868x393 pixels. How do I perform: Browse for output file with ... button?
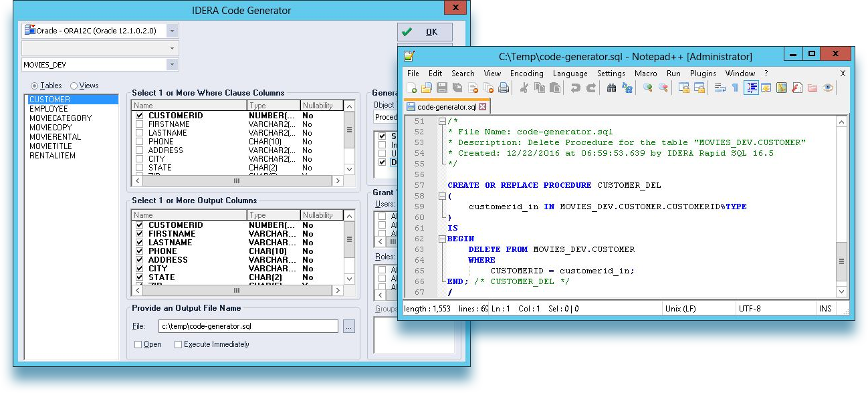coord(350,325)
